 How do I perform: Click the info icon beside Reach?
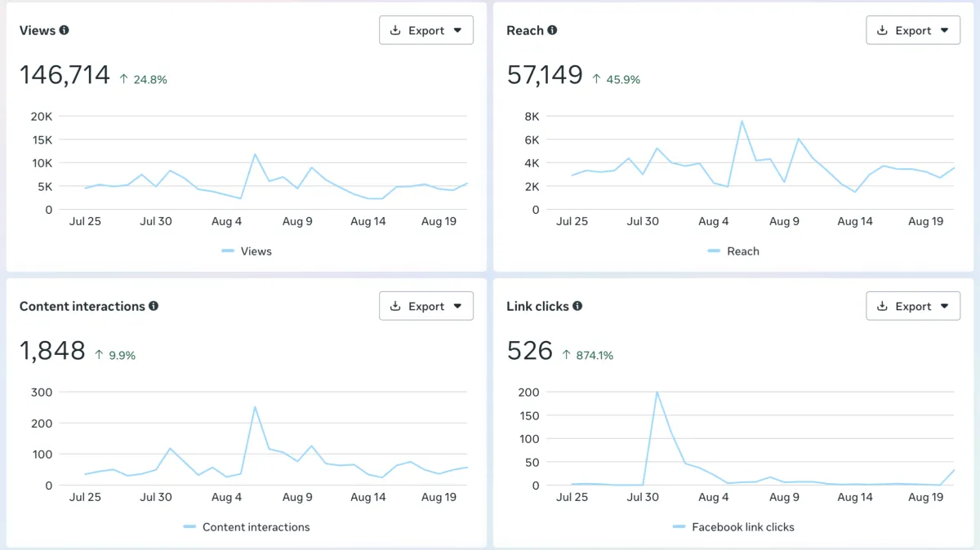pyautogui.click(x=552, y=30)
